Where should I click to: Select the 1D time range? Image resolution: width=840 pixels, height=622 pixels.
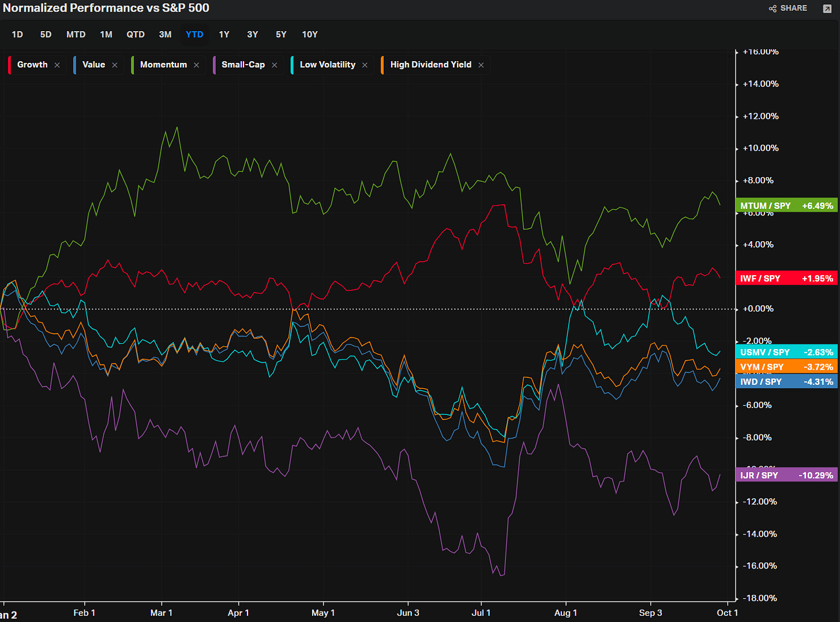(x=17, y=35)
